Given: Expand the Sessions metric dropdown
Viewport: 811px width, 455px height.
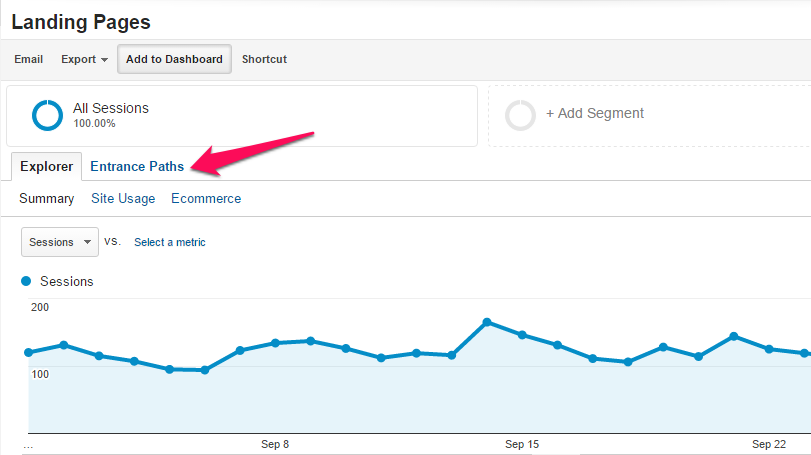Looking at the screenshot, I should tap(60, 242).
